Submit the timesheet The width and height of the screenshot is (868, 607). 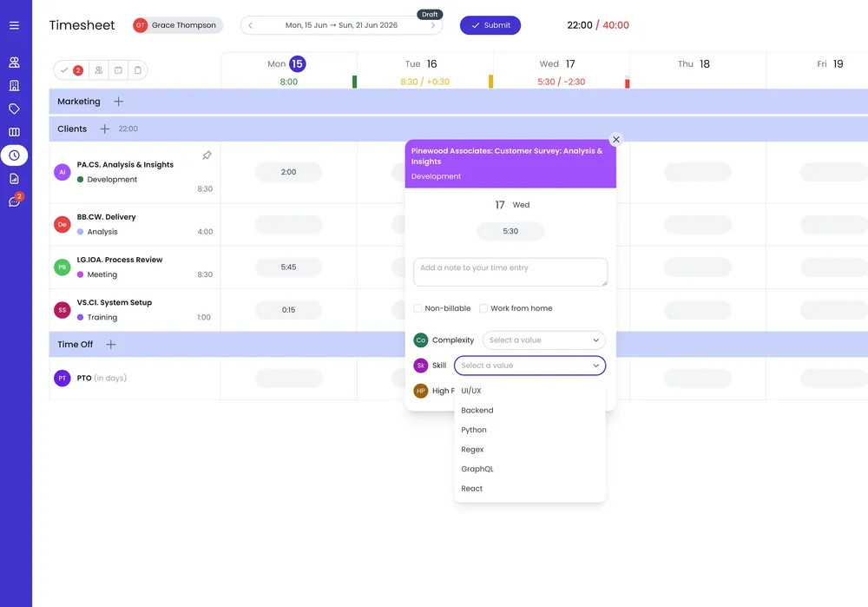pos(490,25)
